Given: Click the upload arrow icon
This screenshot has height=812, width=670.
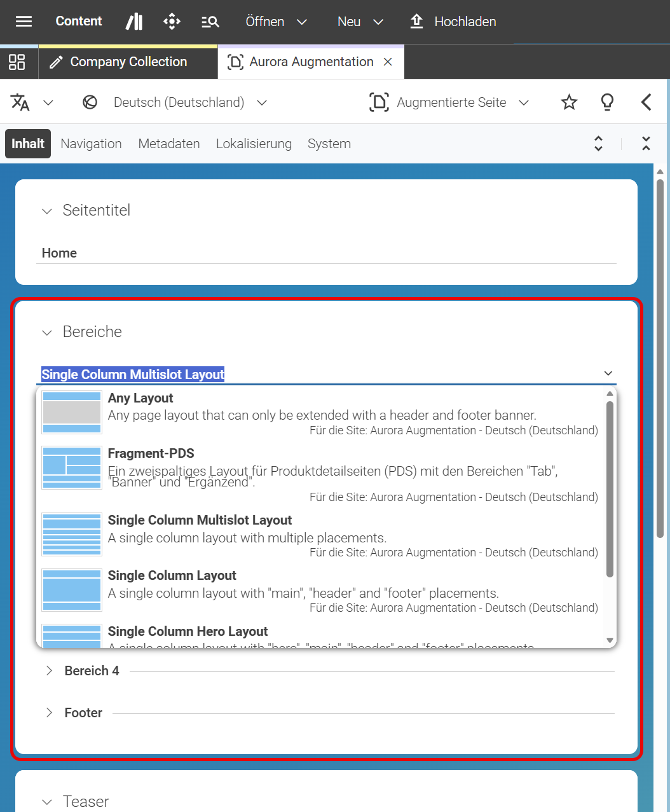Looking at the screenshot, I should [x=416, y=22].
